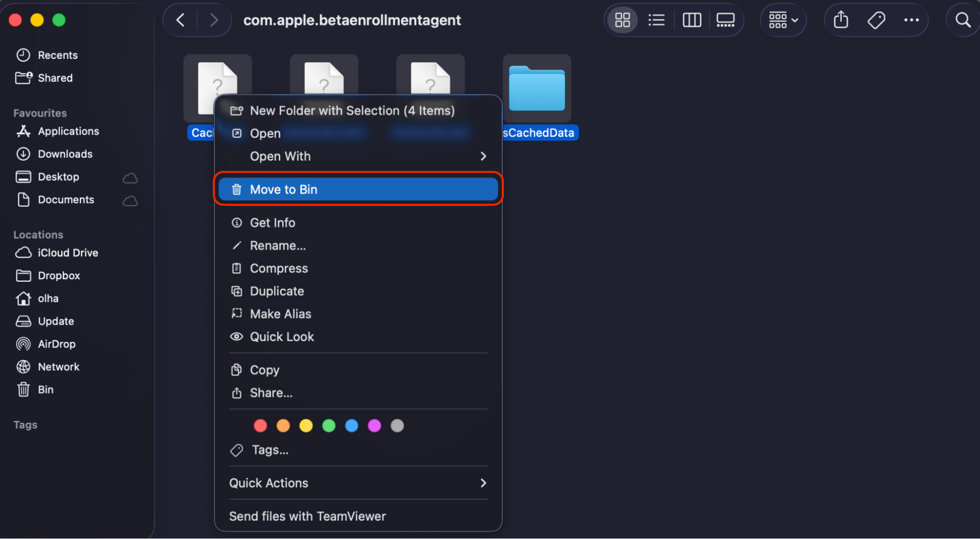Switch Finder to column view
The image size is (980, 539).
click(x=692, y=20)
